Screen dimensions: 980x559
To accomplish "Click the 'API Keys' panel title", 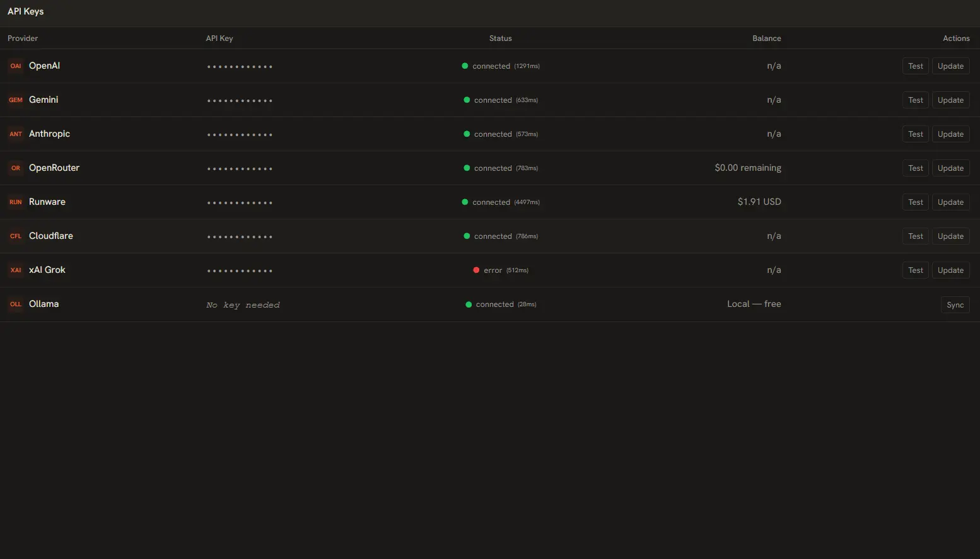I will tap(26, 11).
